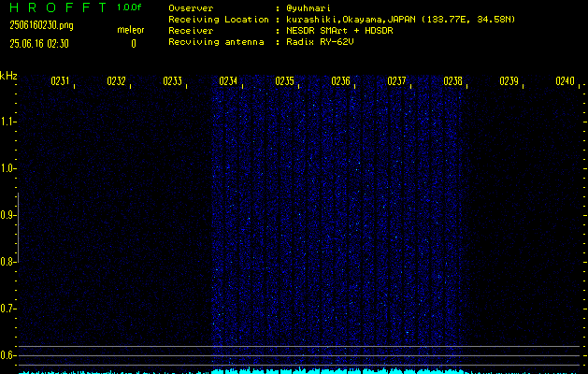
Task: Click the Ovserver label
Action: click(x=191, y=8)
